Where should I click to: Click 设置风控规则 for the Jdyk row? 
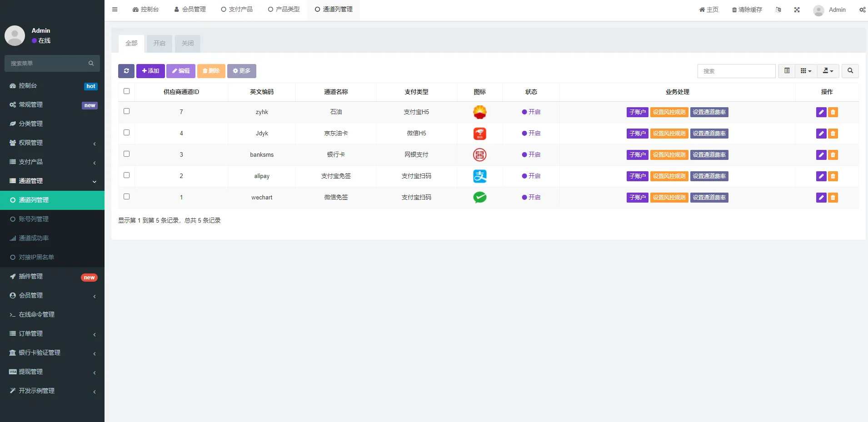(x=669, y=134)
